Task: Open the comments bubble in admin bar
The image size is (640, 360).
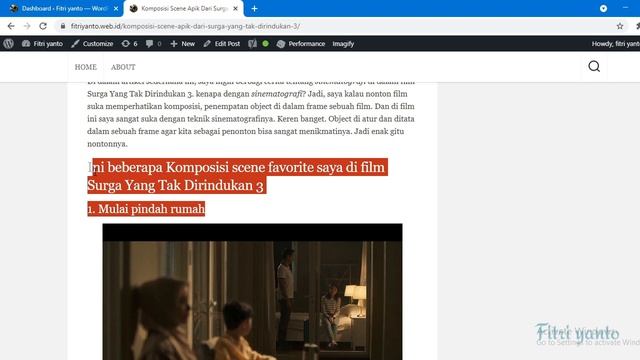Action: (153, 44)
